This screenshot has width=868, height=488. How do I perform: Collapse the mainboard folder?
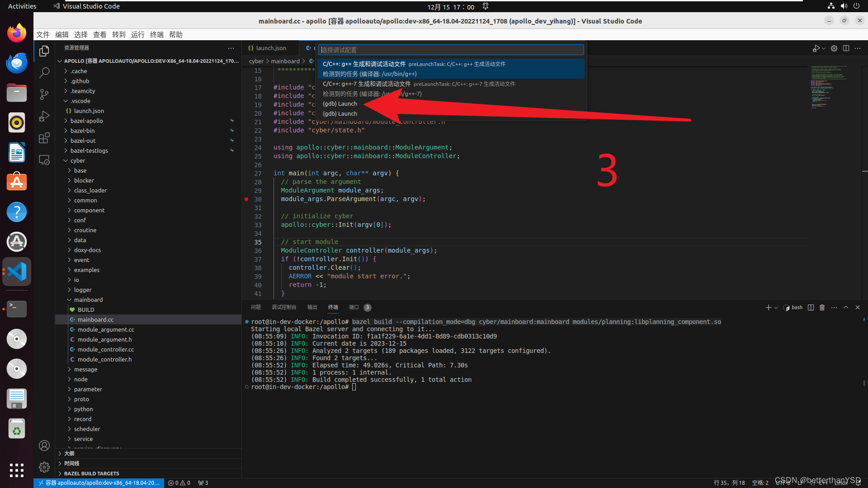[88, 300]
